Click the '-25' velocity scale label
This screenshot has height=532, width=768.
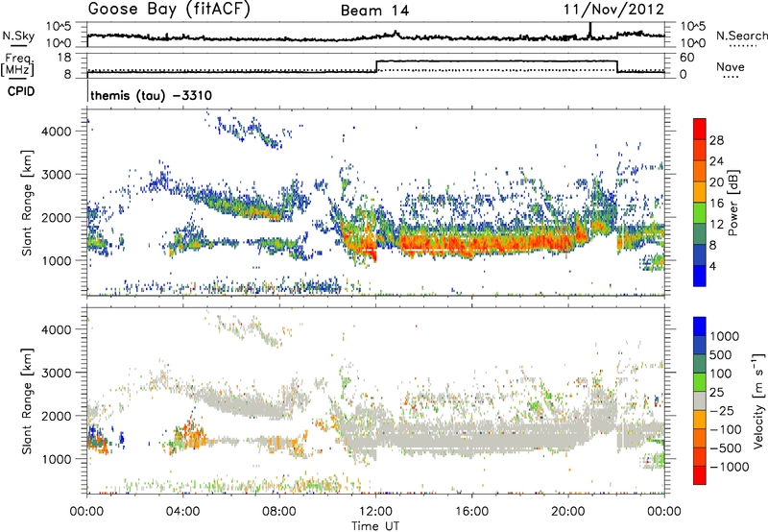pos(724,410)
